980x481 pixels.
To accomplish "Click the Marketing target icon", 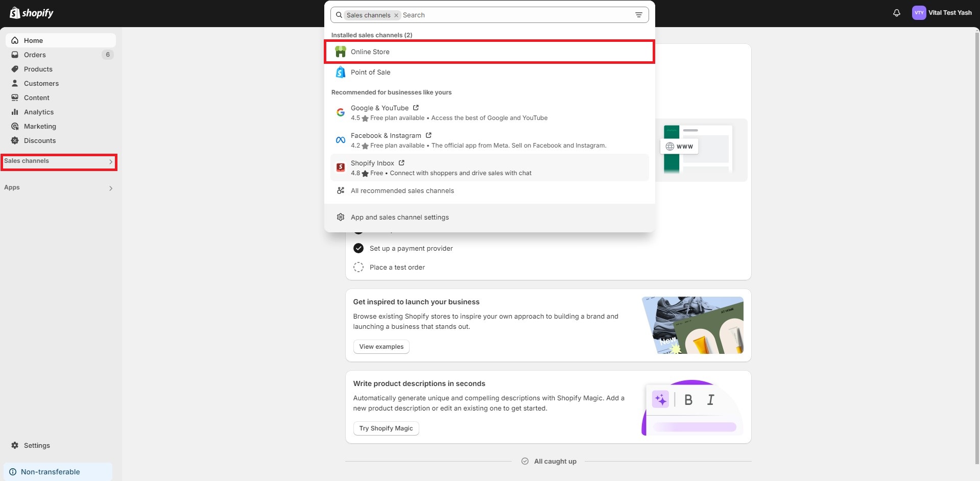I will click(15, 126).
